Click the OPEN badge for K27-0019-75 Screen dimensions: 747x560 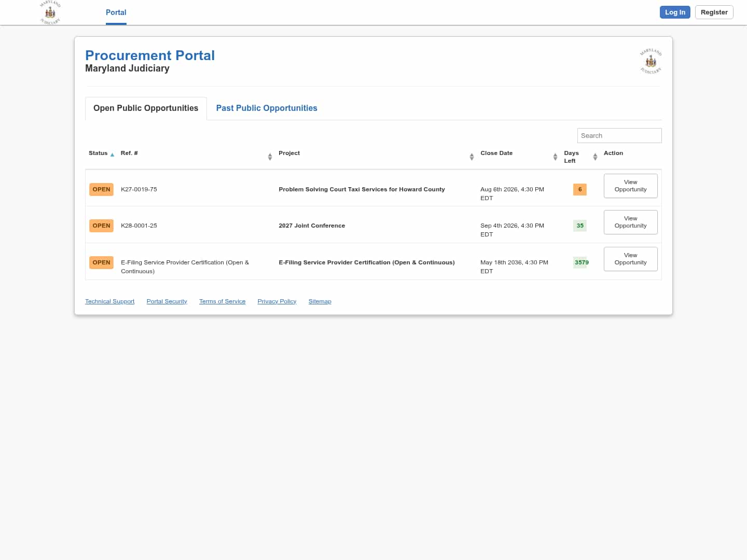101,189
